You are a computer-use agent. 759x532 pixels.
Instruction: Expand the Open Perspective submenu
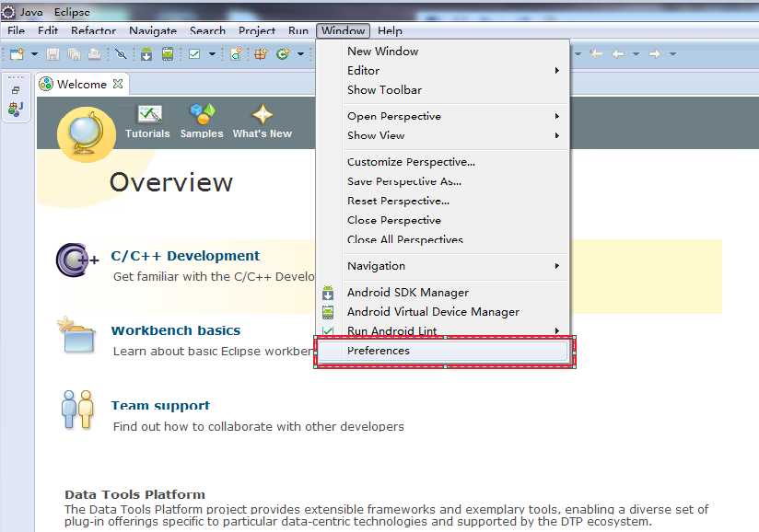point(443,116)
